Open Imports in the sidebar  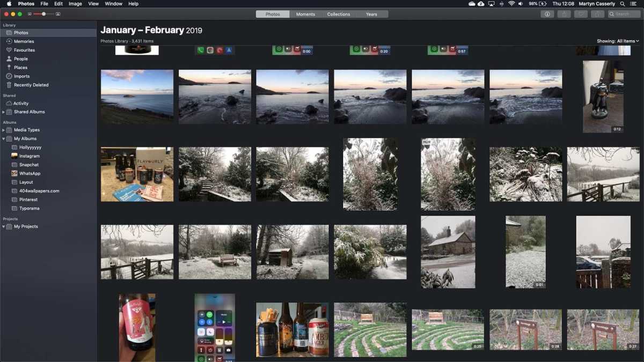tap(48, 76)
